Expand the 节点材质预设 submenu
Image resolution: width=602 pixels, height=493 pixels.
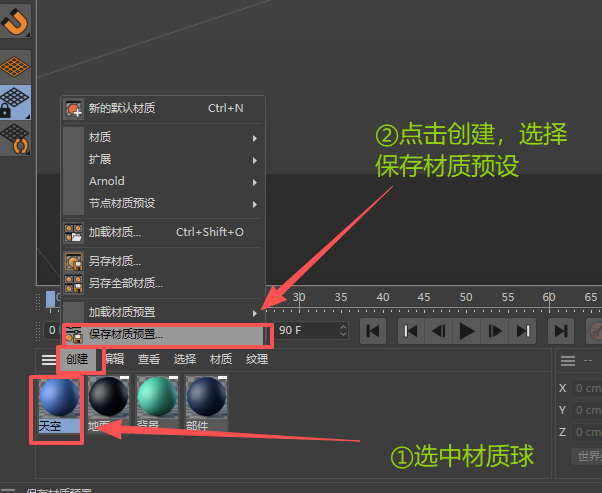point(163,203)
